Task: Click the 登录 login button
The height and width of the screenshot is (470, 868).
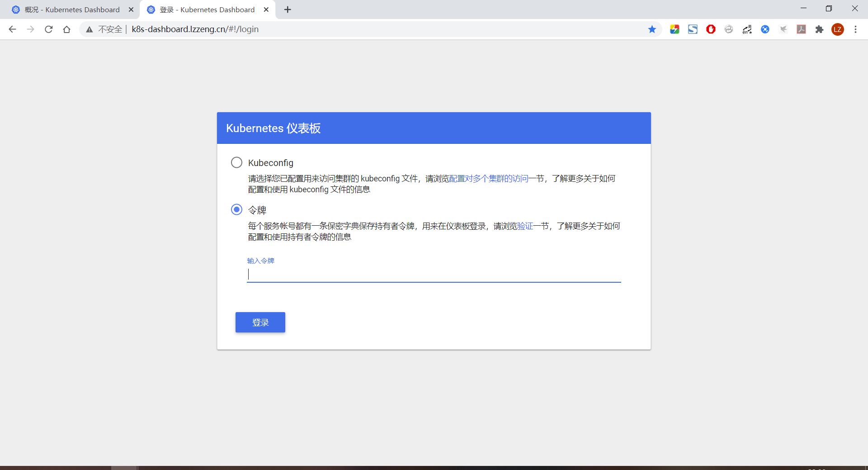Action: click(260, 323)
